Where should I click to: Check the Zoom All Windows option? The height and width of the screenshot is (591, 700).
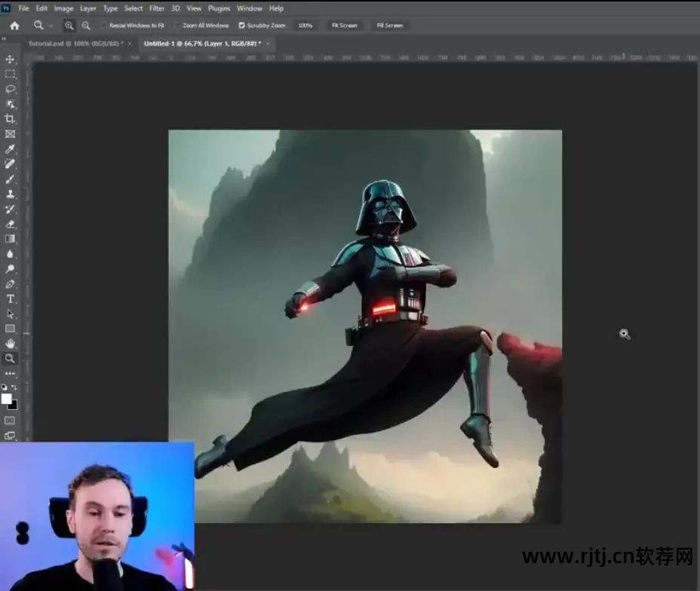(x=177, y=26)
